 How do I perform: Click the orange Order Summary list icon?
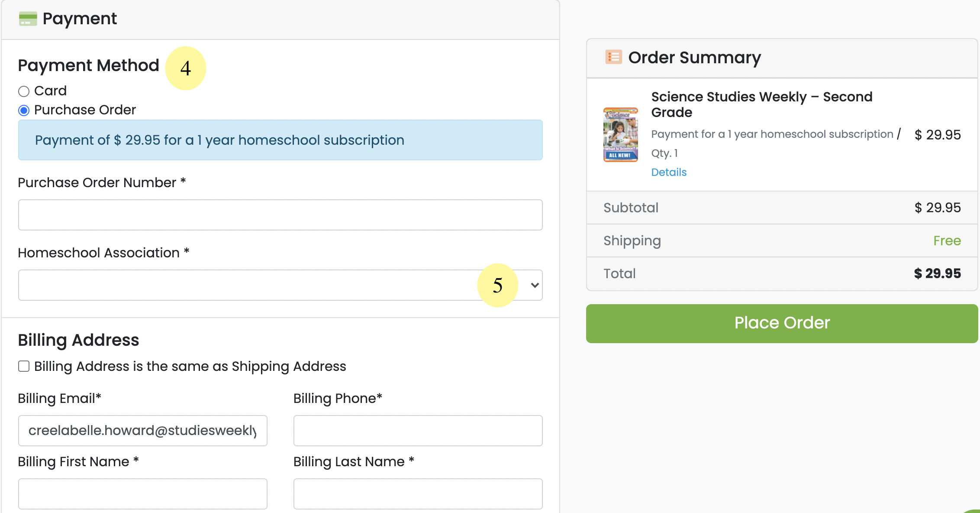point(613,57)
